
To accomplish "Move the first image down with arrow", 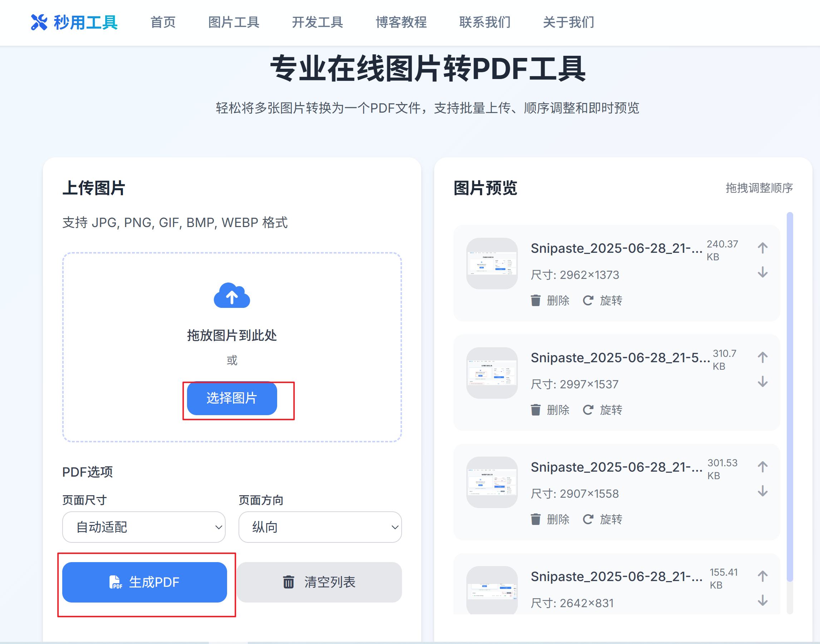I will click(762, 272).
